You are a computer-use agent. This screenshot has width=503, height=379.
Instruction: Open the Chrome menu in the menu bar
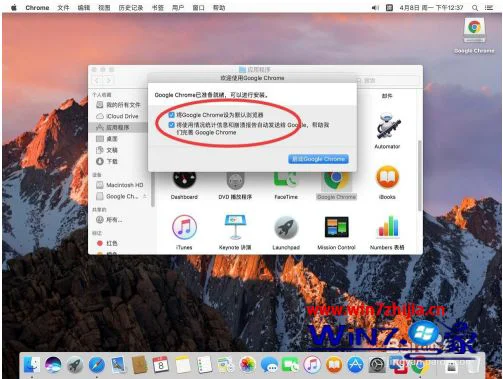click(x=37, y=7)
